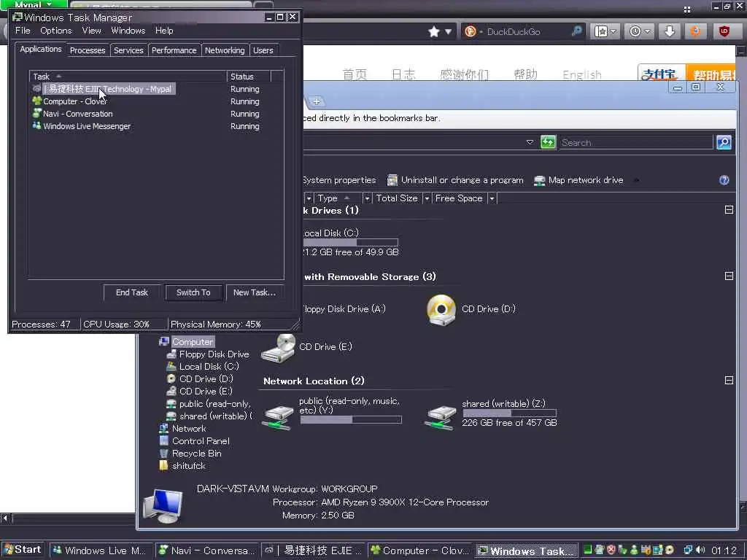Viewport: 747px width, 560px height.
Task: Select the CD Drive (E:) drive icon
Action: [x=279, y=348]
